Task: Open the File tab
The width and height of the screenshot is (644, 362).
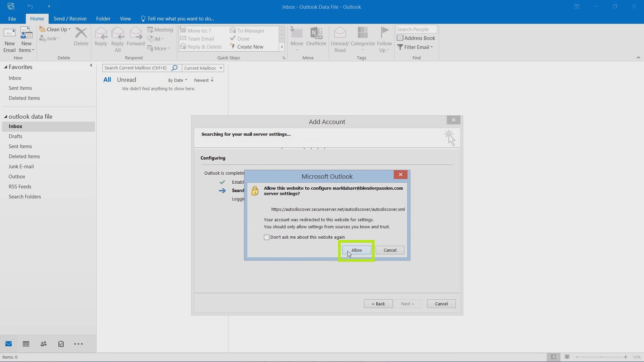Action: coord(12,19)
